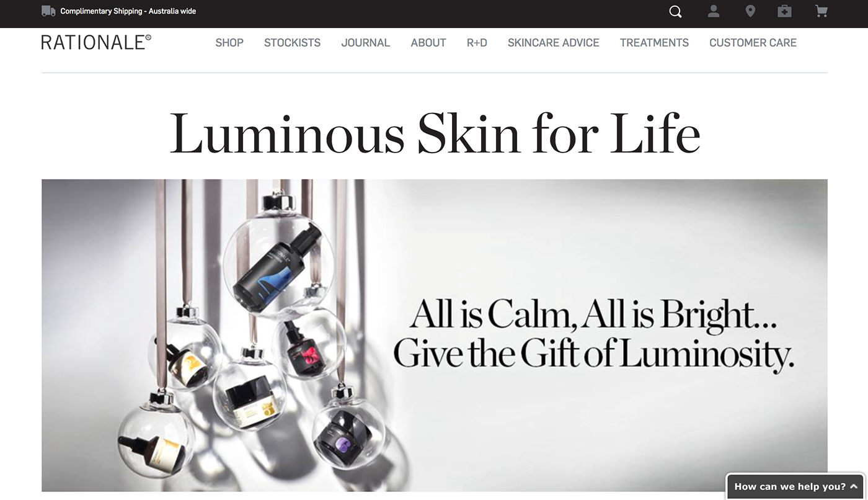Open the SHOP menu
Image resolution: width=868 pixels, height=500 pixels.
(x=229, y=43)
